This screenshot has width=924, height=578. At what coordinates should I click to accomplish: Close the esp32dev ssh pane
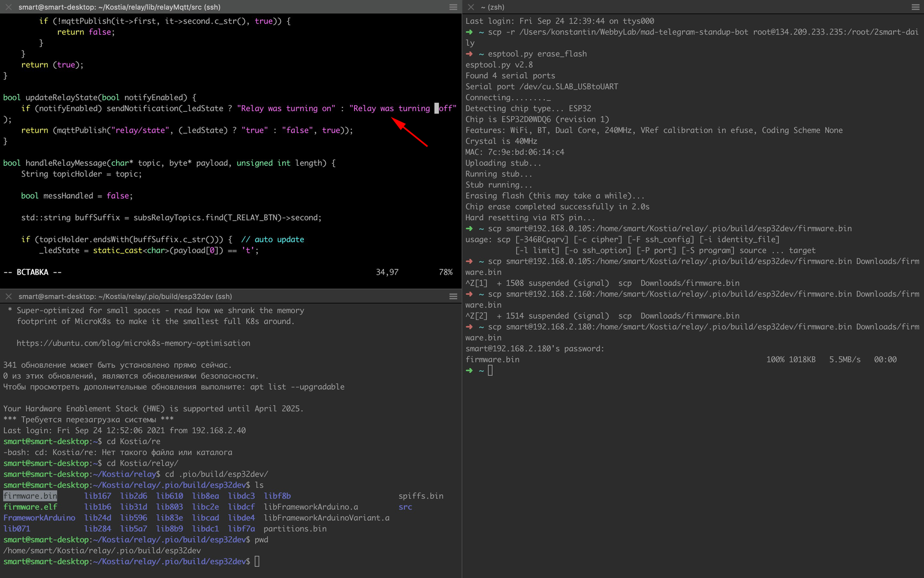tap(8, 296)
